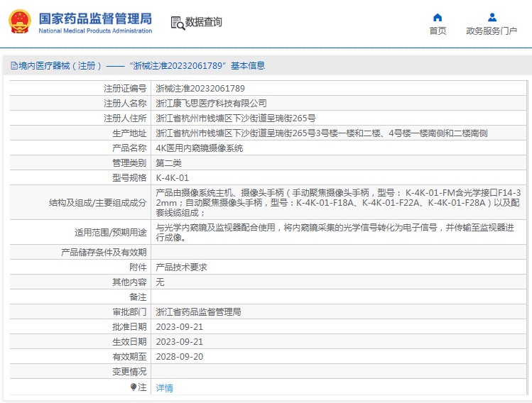Click the model value K-4K-01
Viewport: 532px width, 403px height.
(172, 178)
